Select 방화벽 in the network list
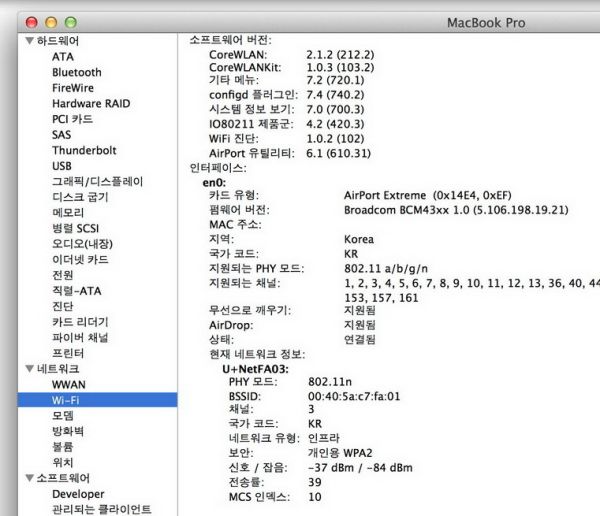 pos(68,431)
